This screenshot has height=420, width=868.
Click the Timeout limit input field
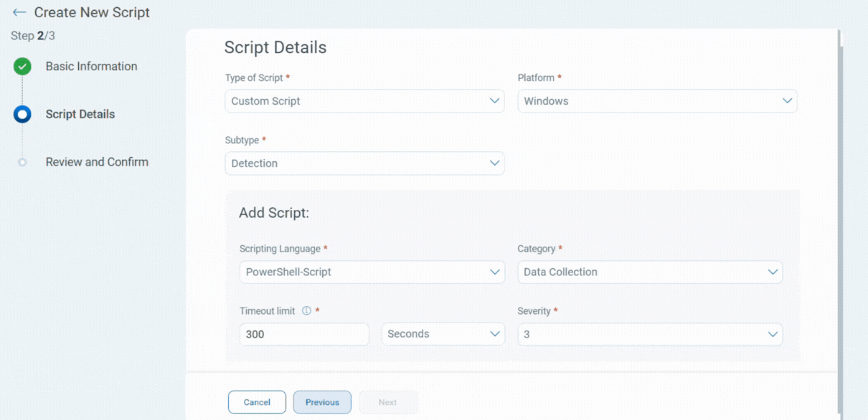(x=304, y=334)
